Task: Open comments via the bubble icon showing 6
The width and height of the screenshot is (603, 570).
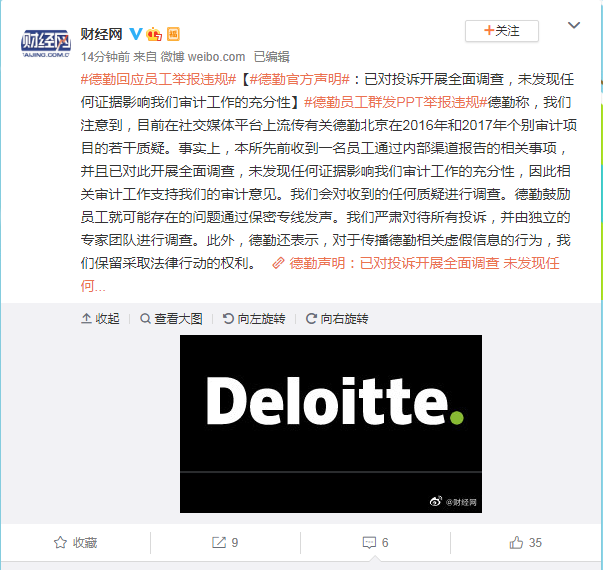Action: pyautogui.click(x=375, y=543)
